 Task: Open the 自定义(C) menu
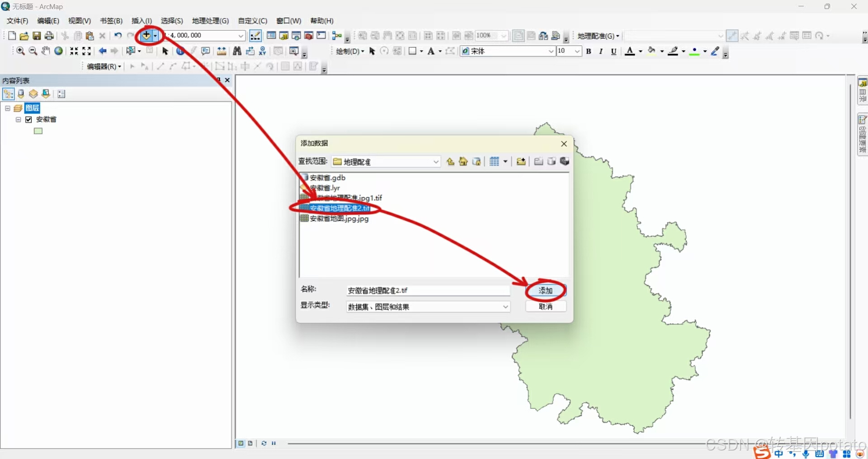(253, 21)
